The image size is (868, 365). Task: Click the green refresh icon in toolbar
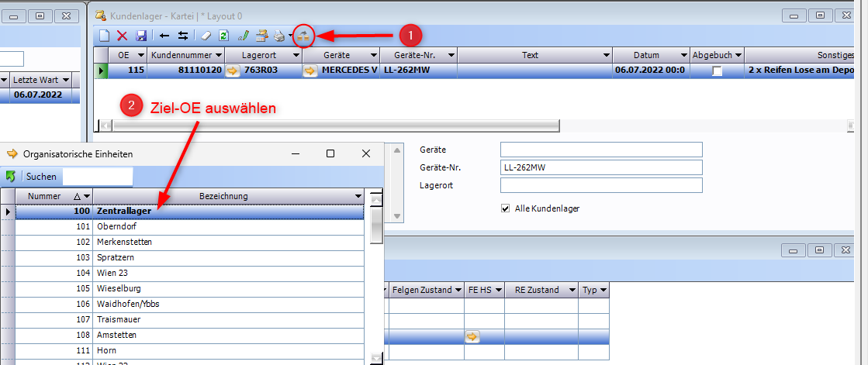pyautogui.click(x=223, y=35)
